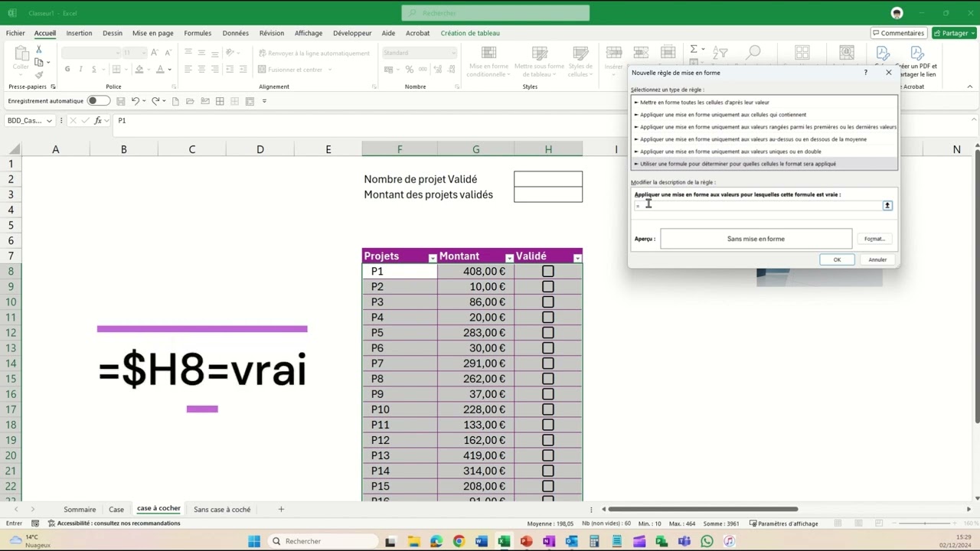Check the Validé checkbox for P5
The image size is (980, 551).
[547, 332]
